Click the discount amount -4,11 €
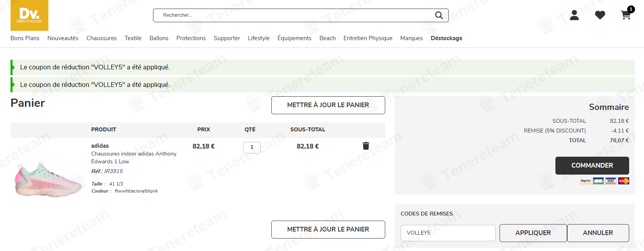644x251 pixels. [x=620, y=131]
